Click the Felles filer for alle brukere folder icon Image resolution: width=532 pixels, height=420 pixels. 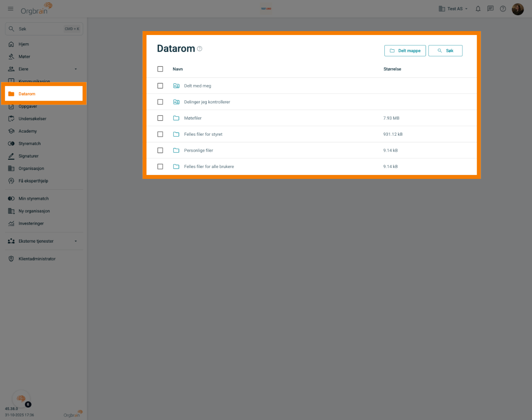point(176,166)
